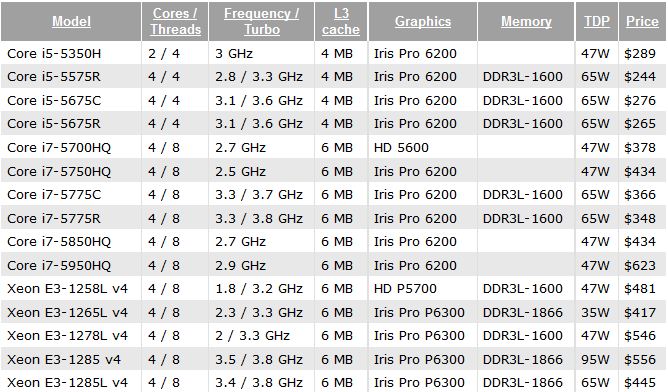Click the L3 cache column header
The height and width of the screenshot is (392, 668).
(341, 21)
